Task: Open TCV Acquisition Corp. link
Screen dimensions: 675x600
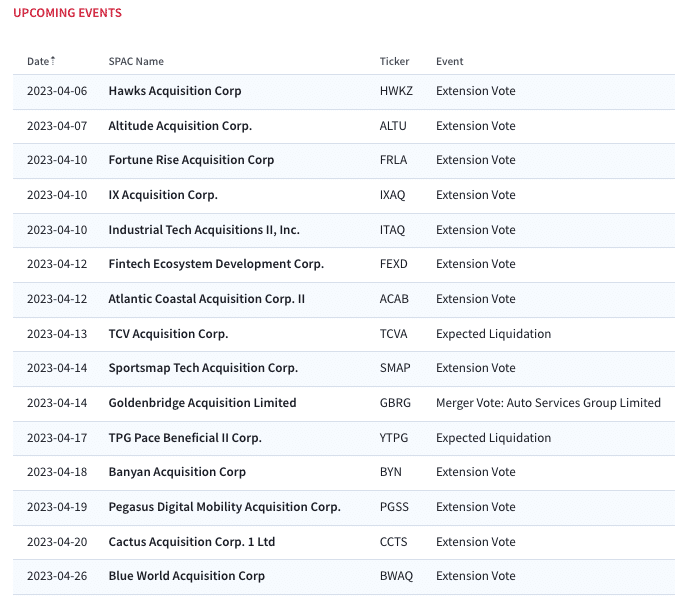Action: pyautogui.click(x=168, y=334)
